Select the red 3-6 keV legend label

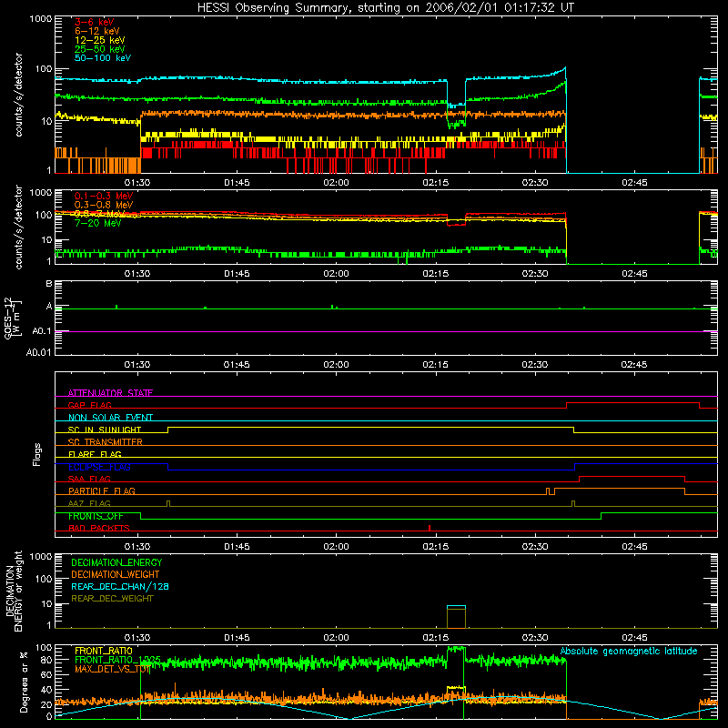coord(95,22)
